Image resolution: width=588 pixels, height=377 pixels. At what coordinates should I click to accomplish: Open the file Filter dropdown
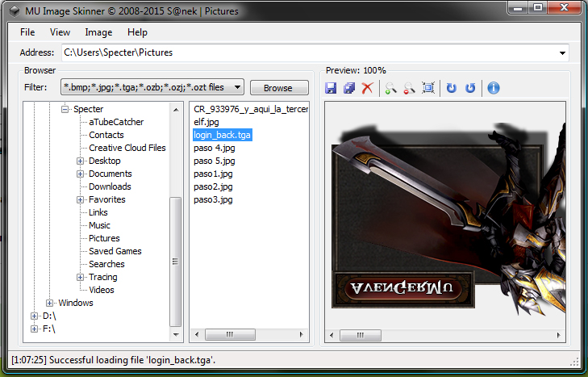tap(238, 87)
